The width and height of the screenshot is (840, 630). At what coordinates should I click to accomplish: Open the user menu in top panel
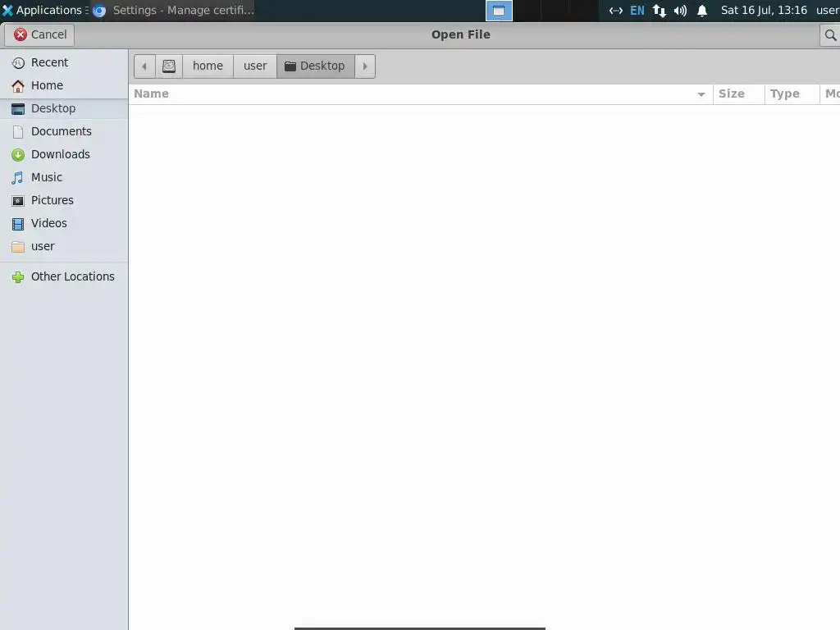tap(828, 11)
